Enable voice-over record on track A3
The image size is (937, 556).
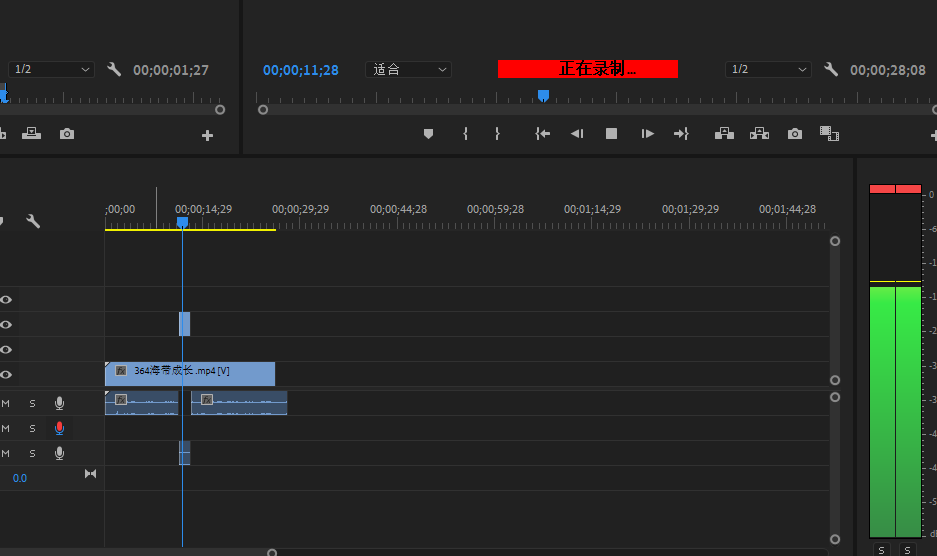59,453
